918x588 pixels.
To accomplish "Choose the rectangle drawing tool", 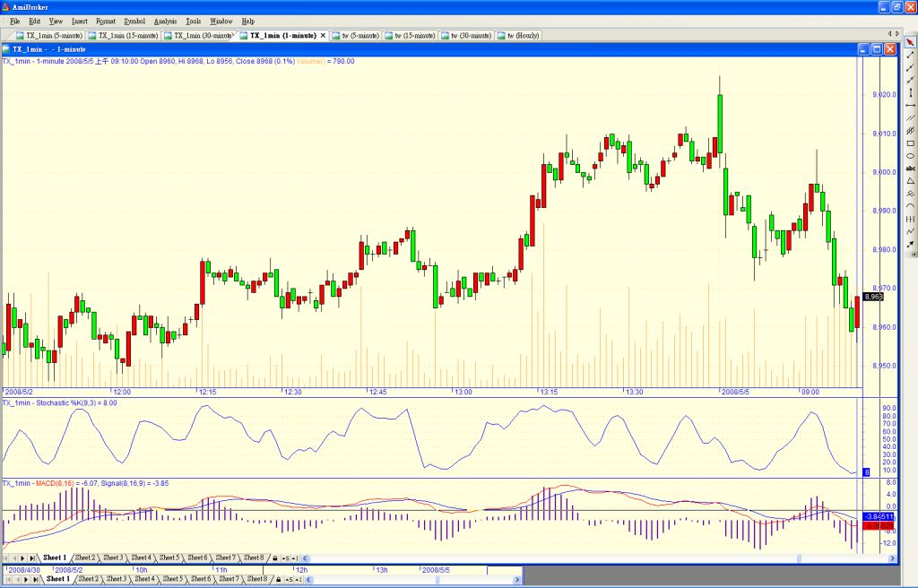I will coord(911,143).
